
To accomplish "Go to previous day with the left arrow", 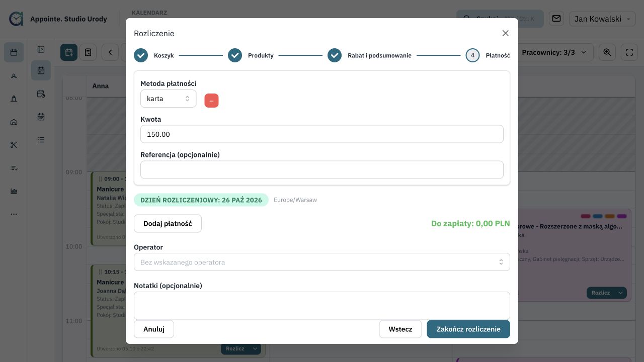I will tap(110, 52).
